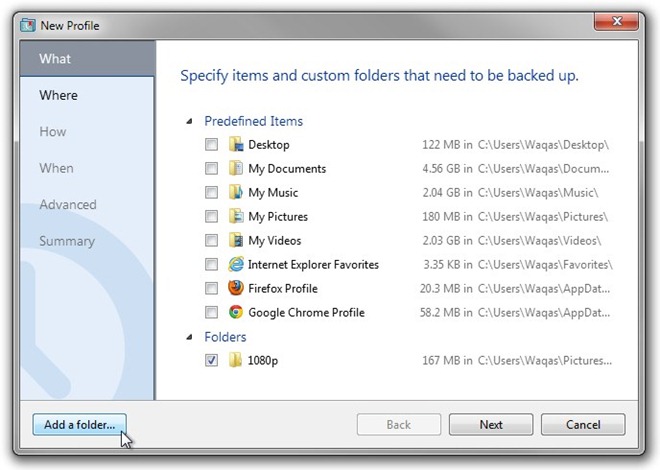Collapse the Predefined Items group
Screen dimensions: 660x470
tap(189, 121)
